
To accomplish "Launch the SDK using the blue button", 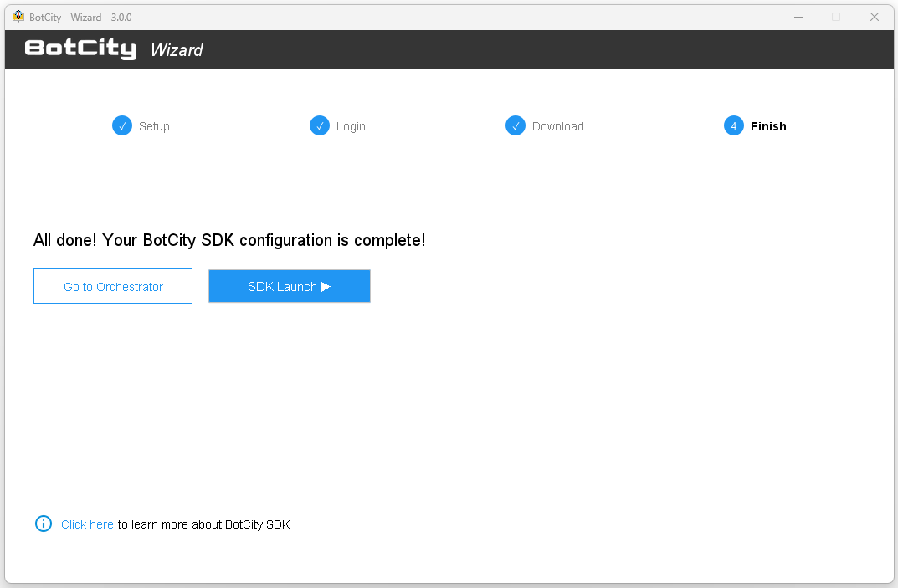I will (x=289, y=286).
